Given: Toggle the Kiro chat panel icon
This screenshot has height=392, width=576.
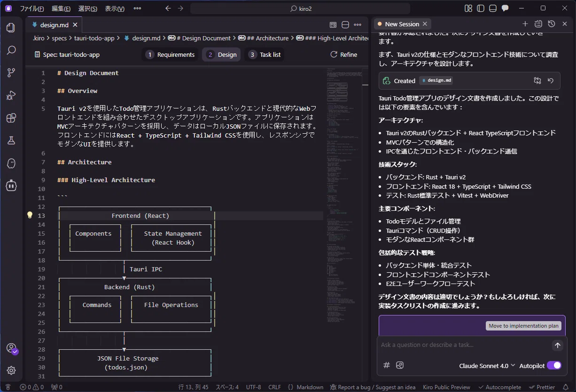Looking at the screenshot, I should (x=505, y=8).
